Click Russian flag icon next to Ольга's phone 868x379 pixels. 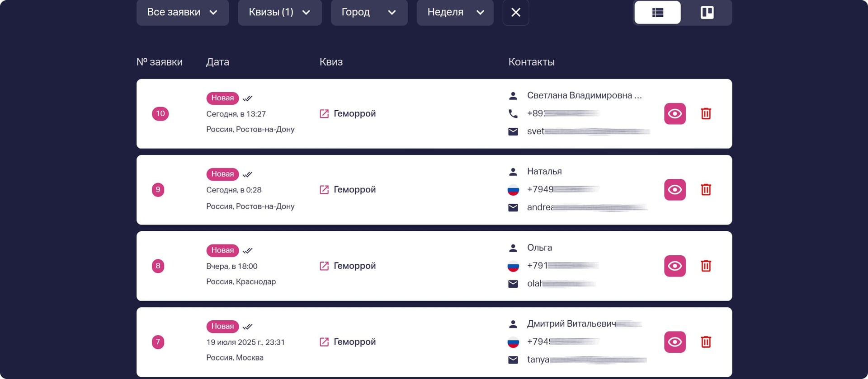click(513, 266)
